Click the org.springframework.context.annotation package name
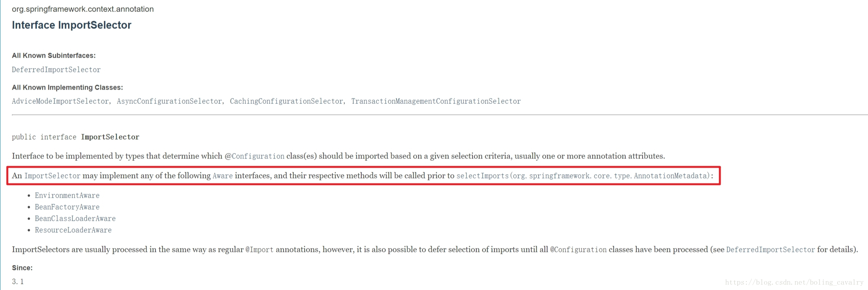This screenshot has width=868, height=290. (83, 9)
